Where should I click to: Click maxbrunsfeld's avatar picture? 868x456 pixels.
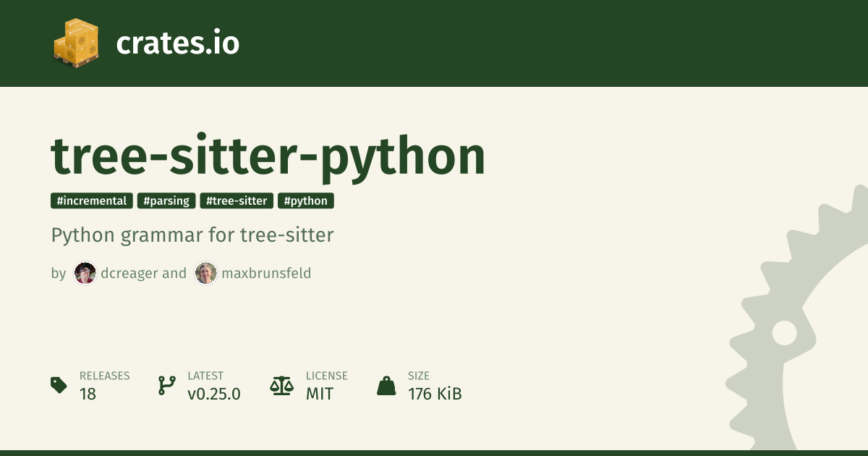point(206,274)
